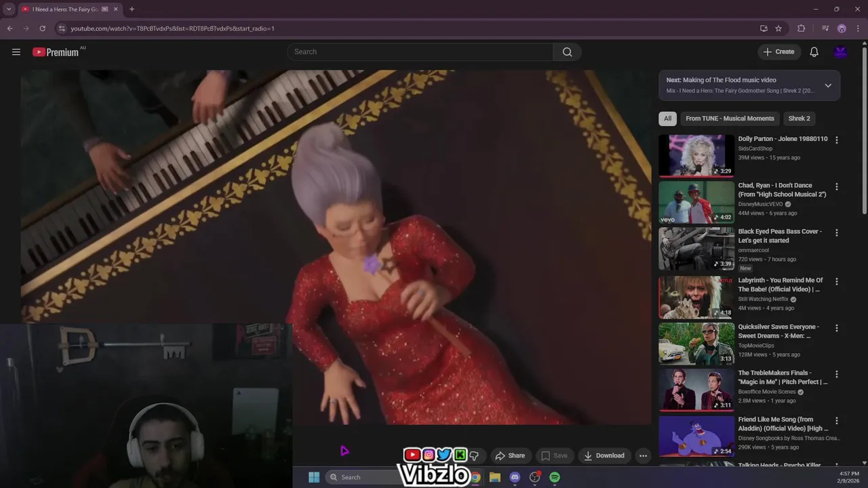The height and width of the screenshot is (488, 868).
Task: Share the video
Action: (509, 455)
